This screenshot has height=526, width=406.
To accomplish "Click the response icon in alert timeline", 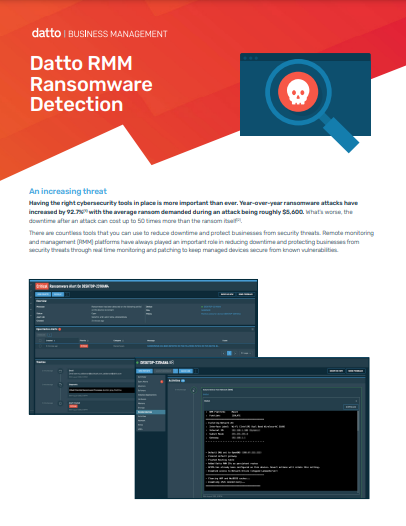I will point(60,385).
